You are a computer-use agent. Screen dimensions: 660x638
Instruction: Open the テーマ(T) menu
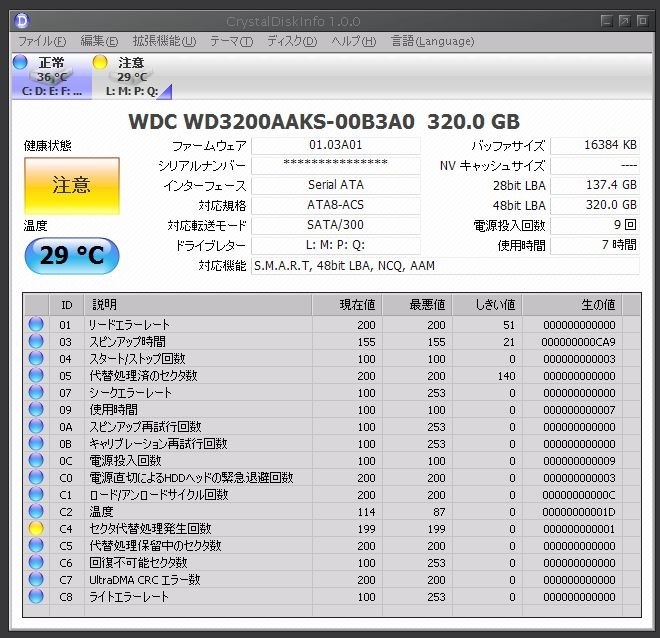click(231, 41)
